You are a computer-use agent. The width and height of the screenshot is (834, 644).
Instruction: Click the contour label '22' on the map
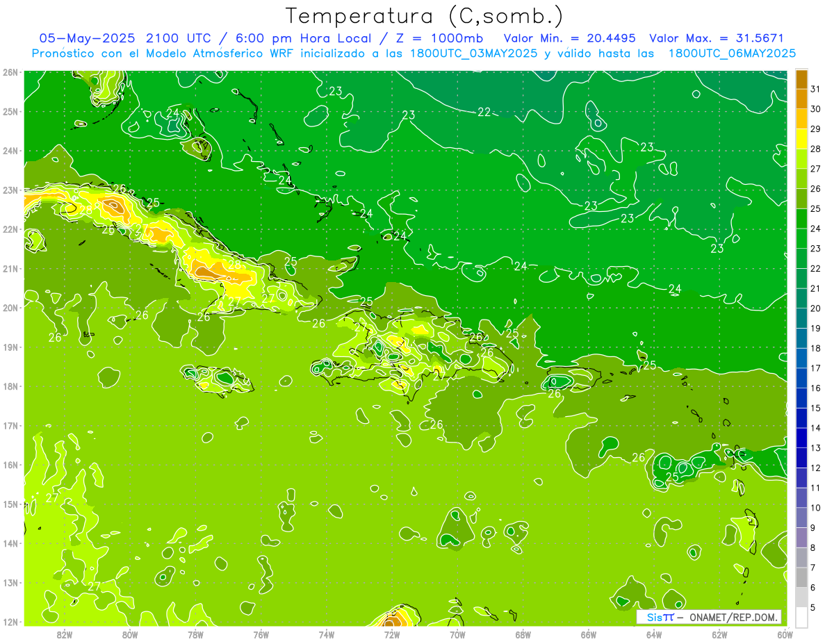tap(484, 112)
